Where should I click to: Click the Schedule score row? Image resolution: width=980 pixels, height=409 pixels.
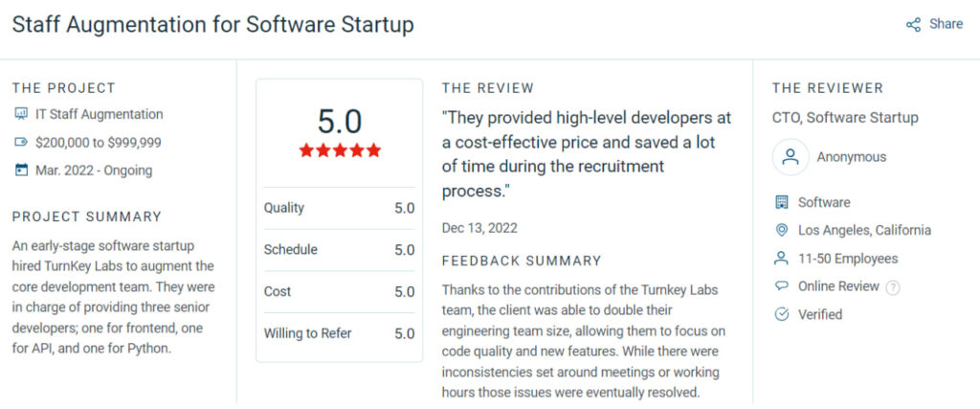[x=339, y=250]
